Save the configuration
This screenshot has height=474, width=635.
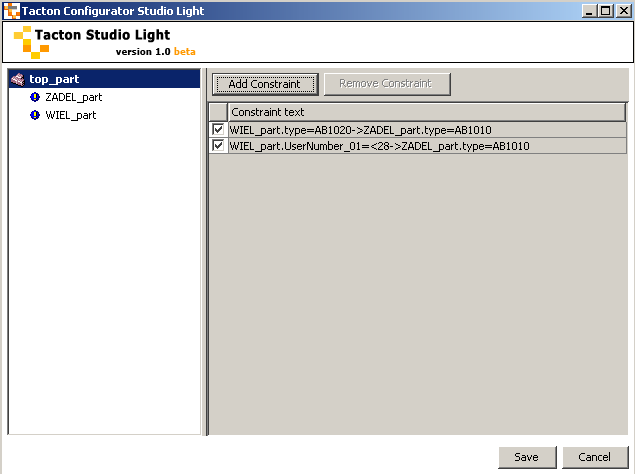[527, 457]
